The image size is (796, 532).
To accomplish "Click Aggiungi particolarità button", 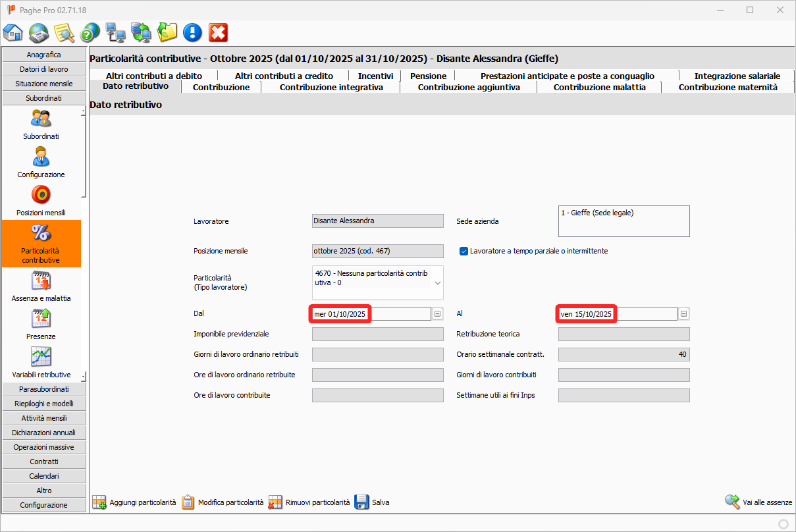I will (x=134, y=502).
